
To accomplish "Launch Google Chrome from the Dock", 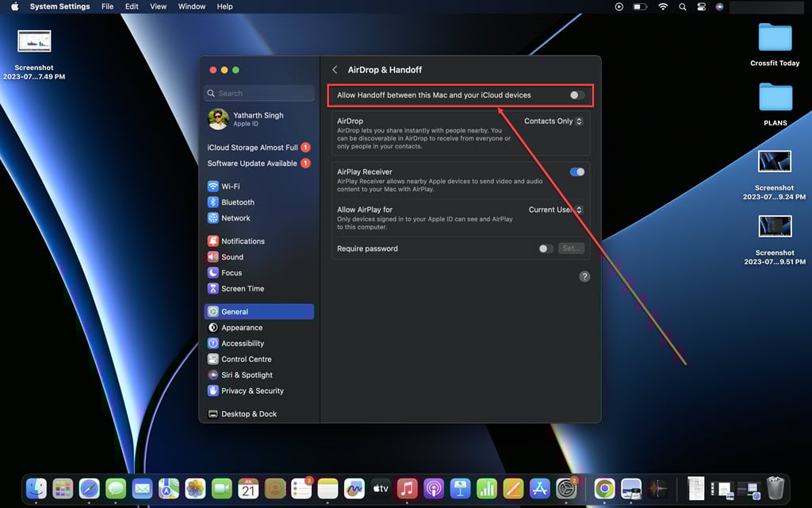I will [x=604, y=488].
